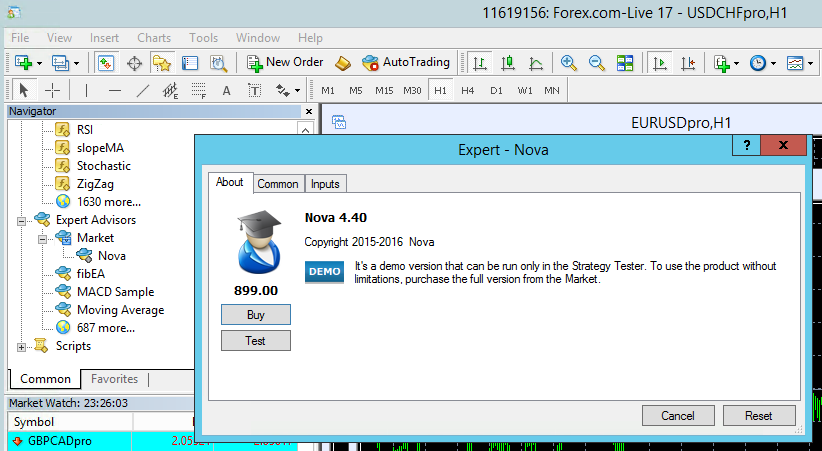
Task: Switch to the W1 timeframe
Action: [524, 90]
